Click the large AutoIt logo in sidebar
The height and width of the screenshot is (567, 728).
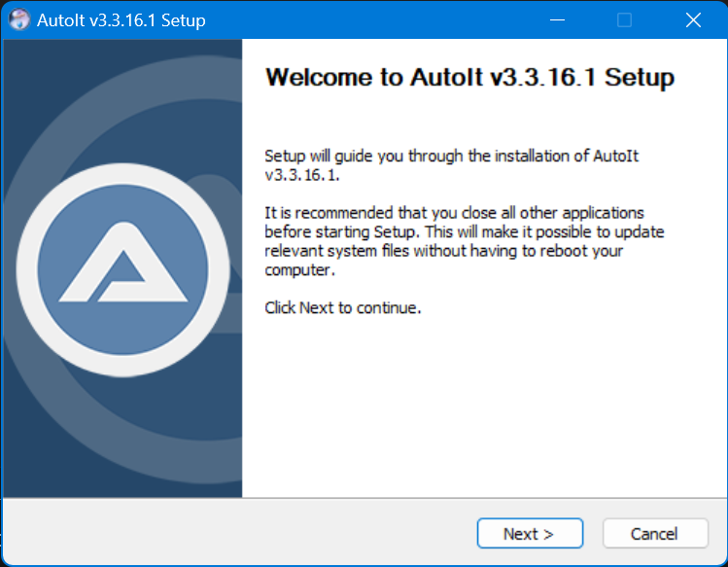[x=122, y=266]
